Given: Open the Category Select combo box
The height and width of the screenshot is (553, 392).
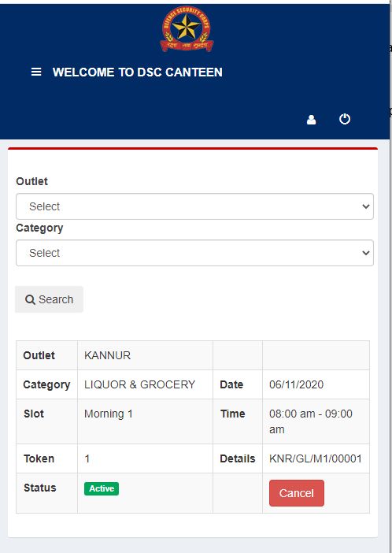Looking at the screenshot, I should (194, 253).
